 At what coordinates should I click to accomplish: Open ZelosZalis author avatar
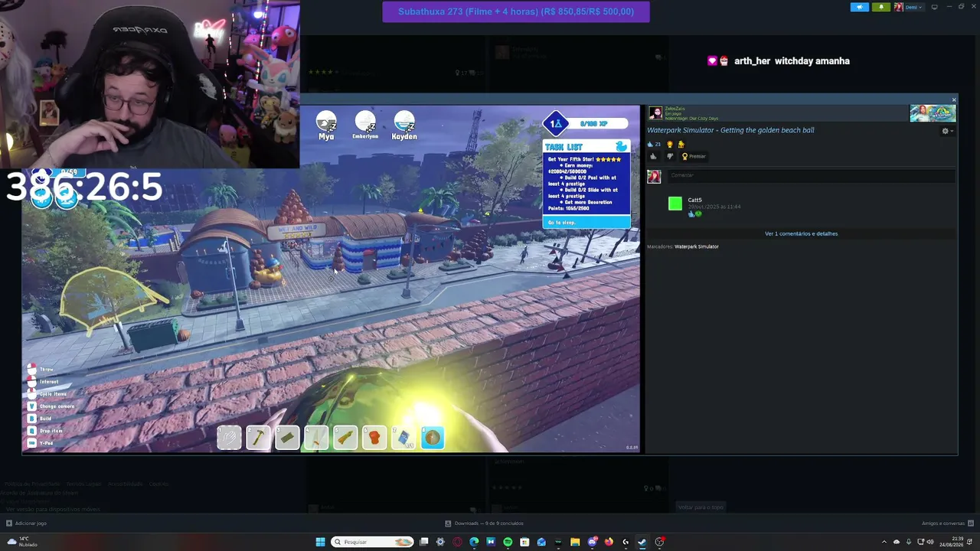(x=655, y=113)
